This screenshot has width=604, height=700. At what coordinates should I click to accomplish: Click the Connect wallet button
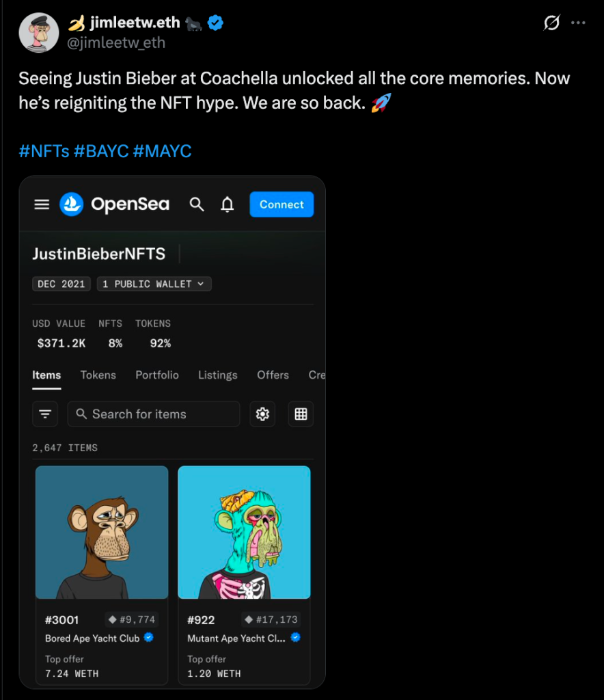(282, 204)
